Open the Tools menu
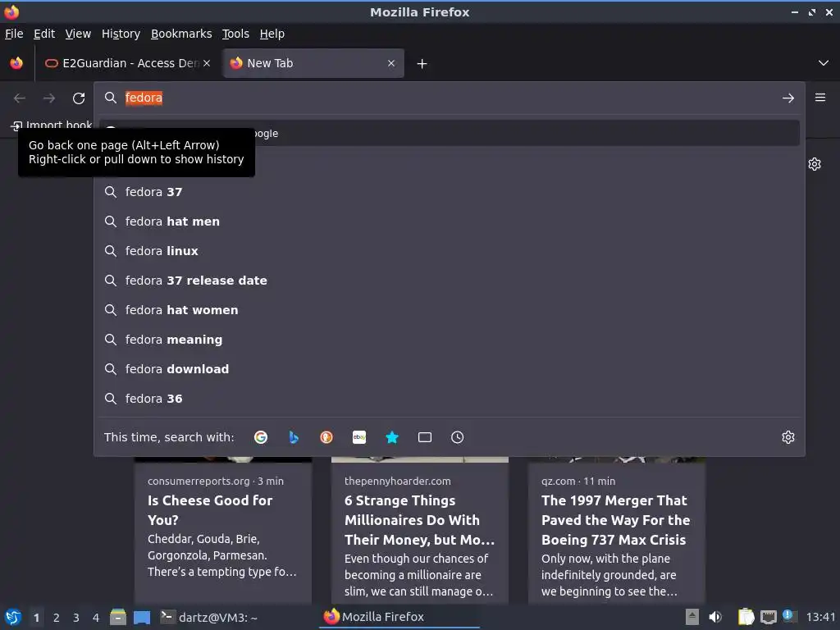 click(235, 34)
